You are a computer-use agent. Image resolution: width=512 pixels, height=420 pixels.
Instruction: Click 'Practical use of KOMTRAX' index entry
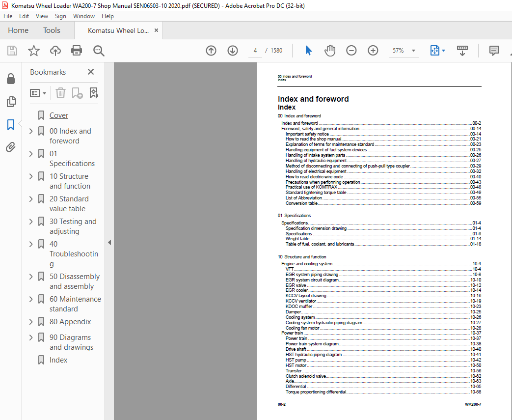click(x=311, y=187)
